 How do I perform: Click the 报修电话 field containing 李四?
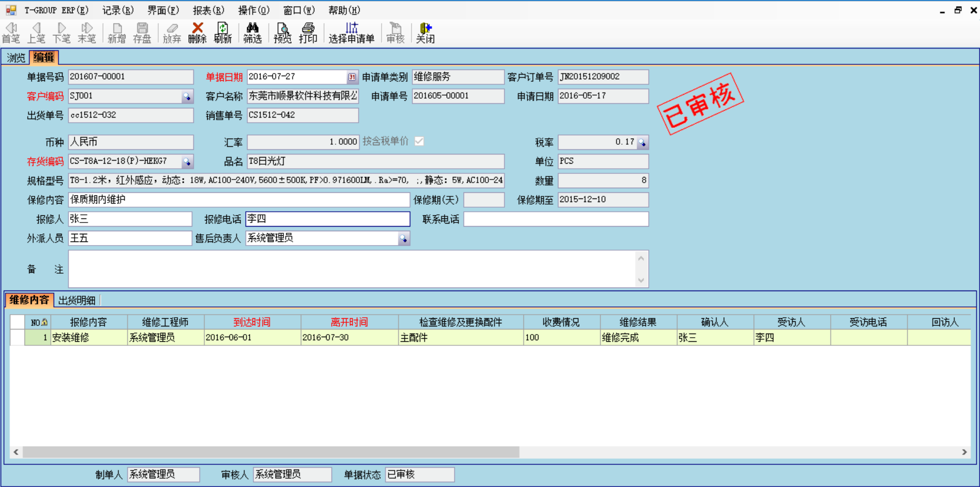pyautogui.click(x=328, y=219)
